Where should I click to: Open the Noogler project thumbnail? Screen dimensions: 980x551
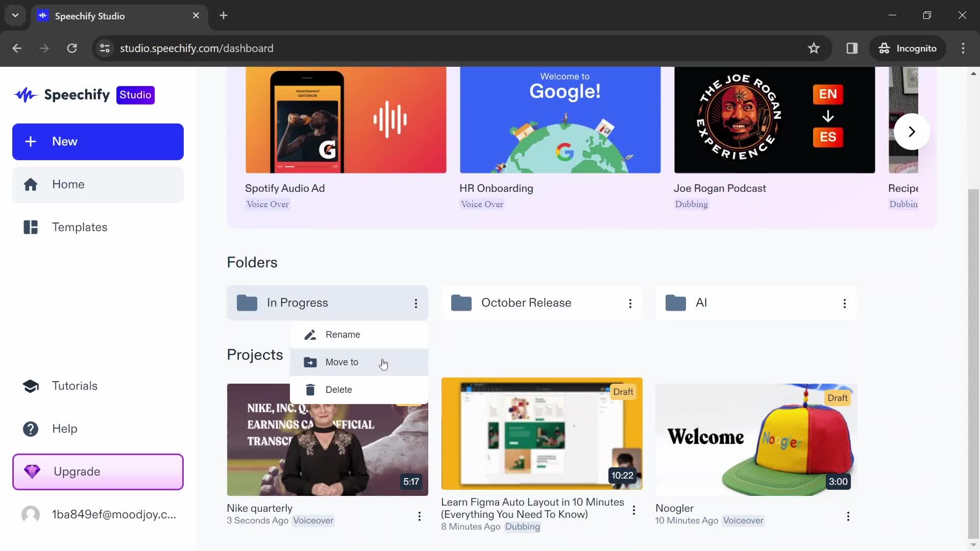(756, 440)
